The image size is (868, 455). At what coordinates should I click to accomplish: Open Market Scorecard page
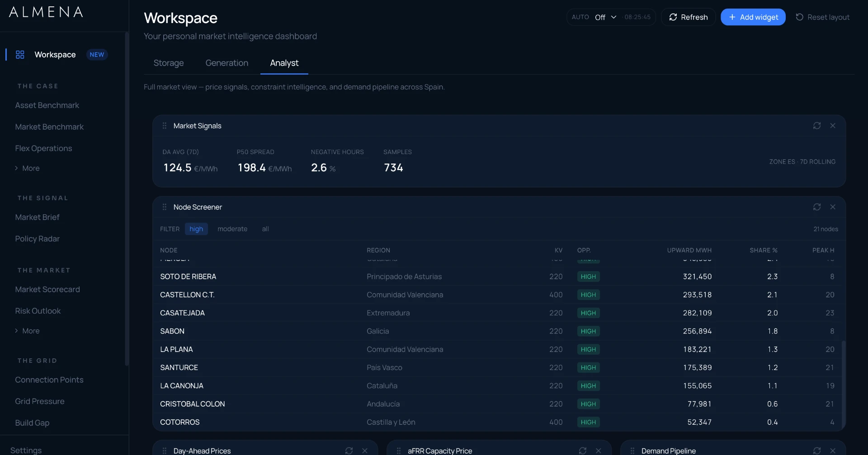point(47,290)
